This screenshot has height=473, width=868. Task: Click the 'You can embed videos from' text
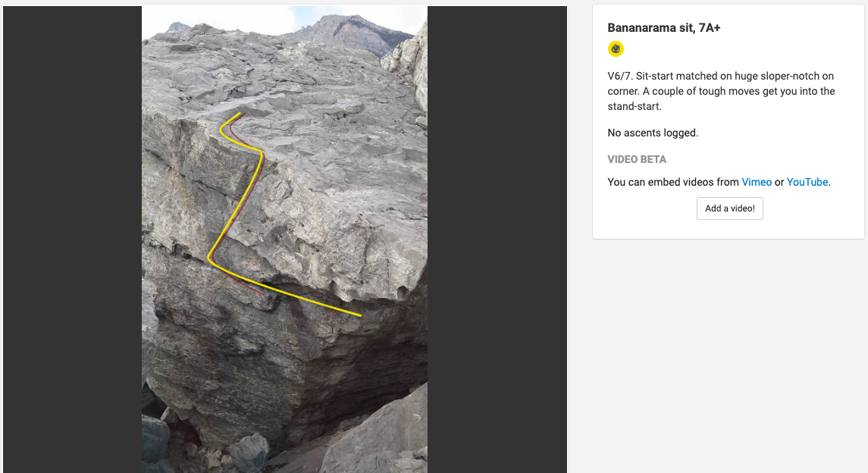pos(673,182)
